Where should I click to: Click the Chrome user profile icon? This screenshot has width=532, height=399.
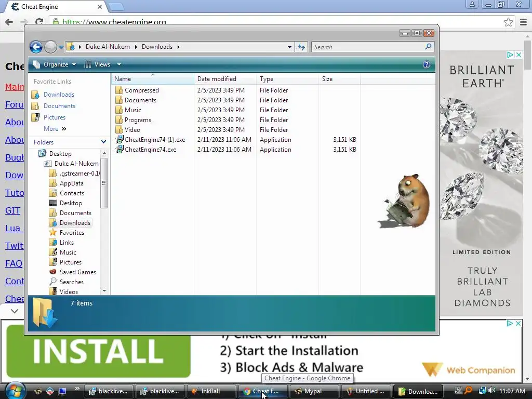[x=472, y=4]
